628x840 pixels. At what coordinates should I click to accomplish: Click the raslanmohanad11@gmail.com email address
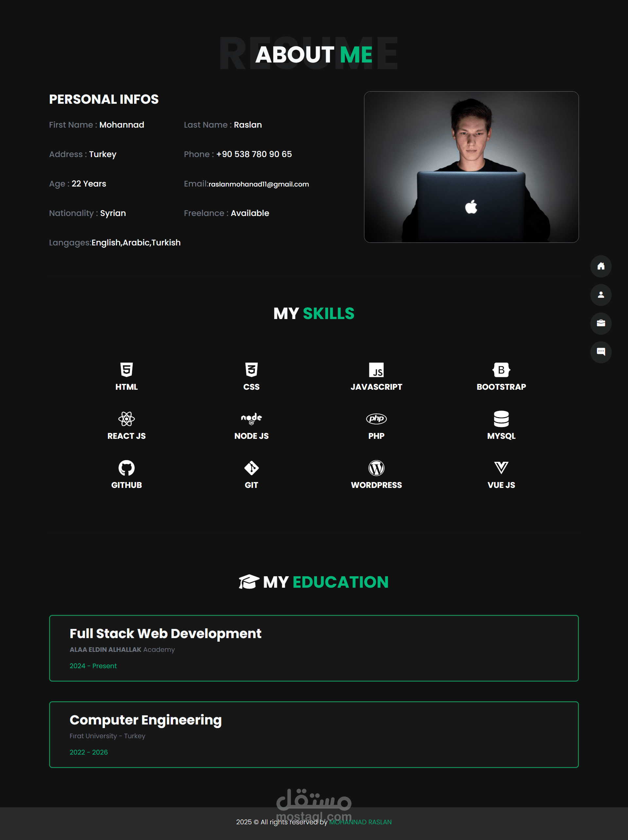click(x=259, y=184)
